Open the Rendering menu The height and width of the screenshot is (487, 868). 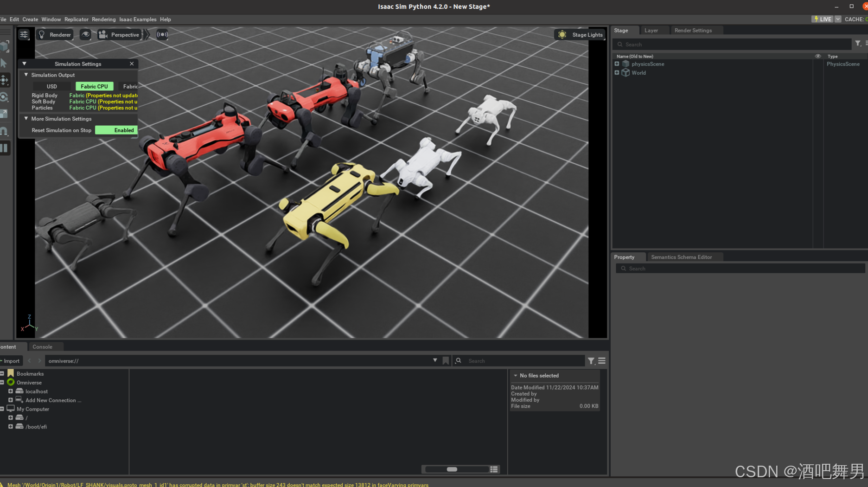(x=104, y=19)
